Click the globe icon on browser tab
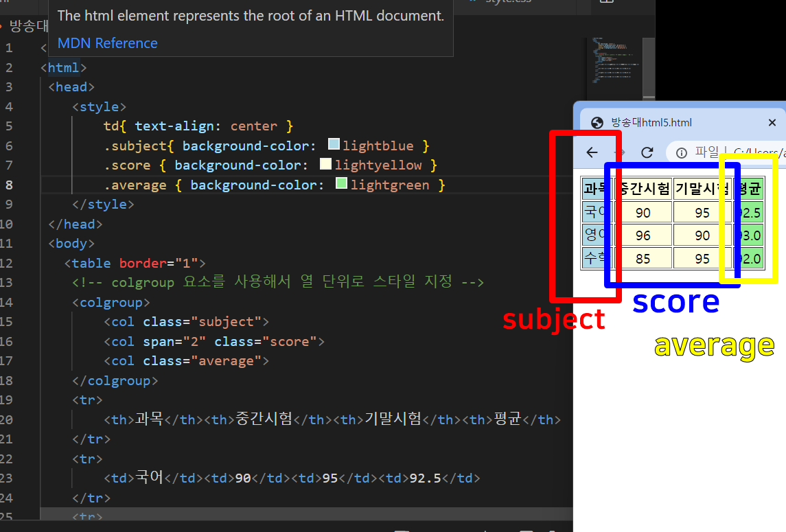This screenshot has width=786, height=532. click(x=597, y=123)
